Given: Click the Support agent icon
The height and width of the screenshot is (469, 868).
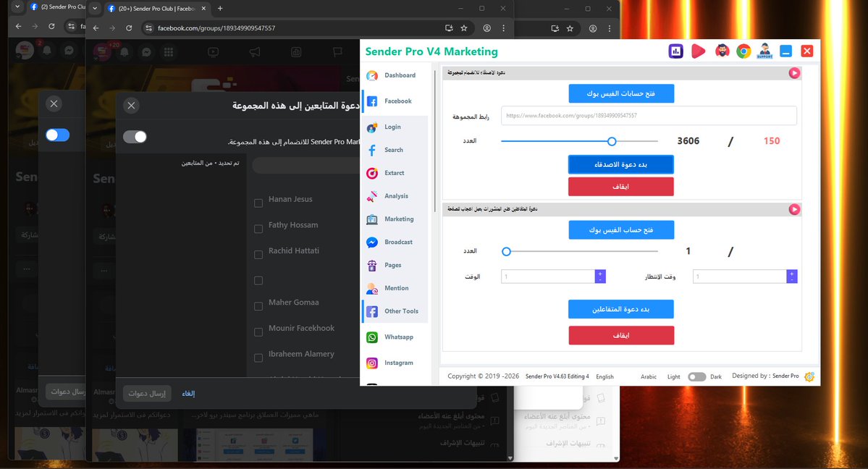Looking at the screenshot, I should (764, 51).
